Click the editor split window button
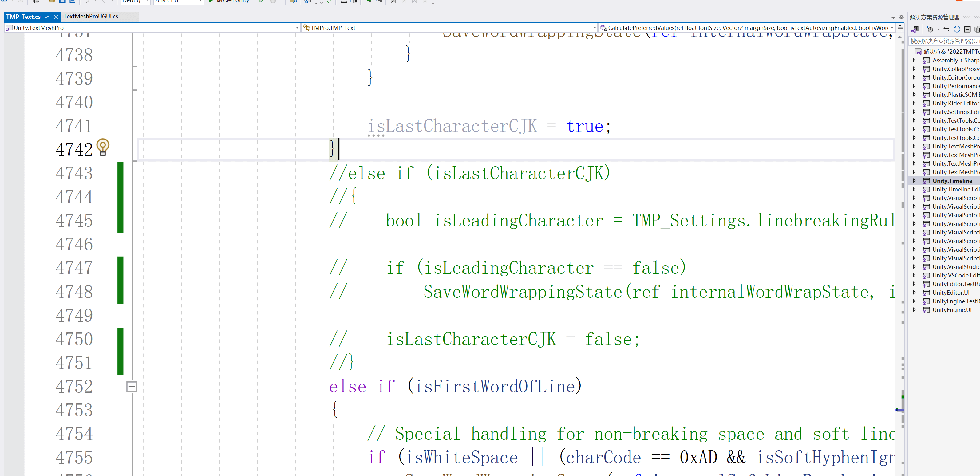The width and height of the screenshot is (980, 476). [900, 28]
